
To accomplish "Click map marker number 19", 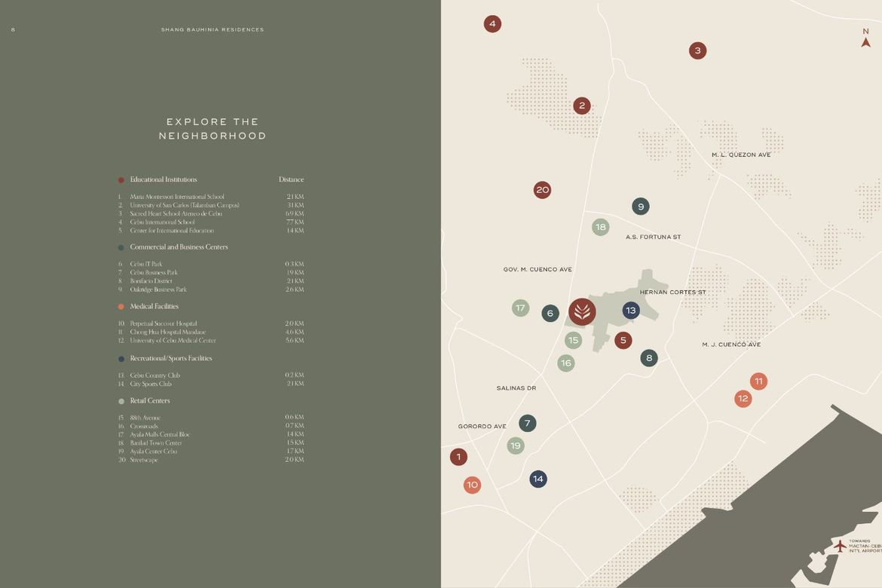I will 515,446.
